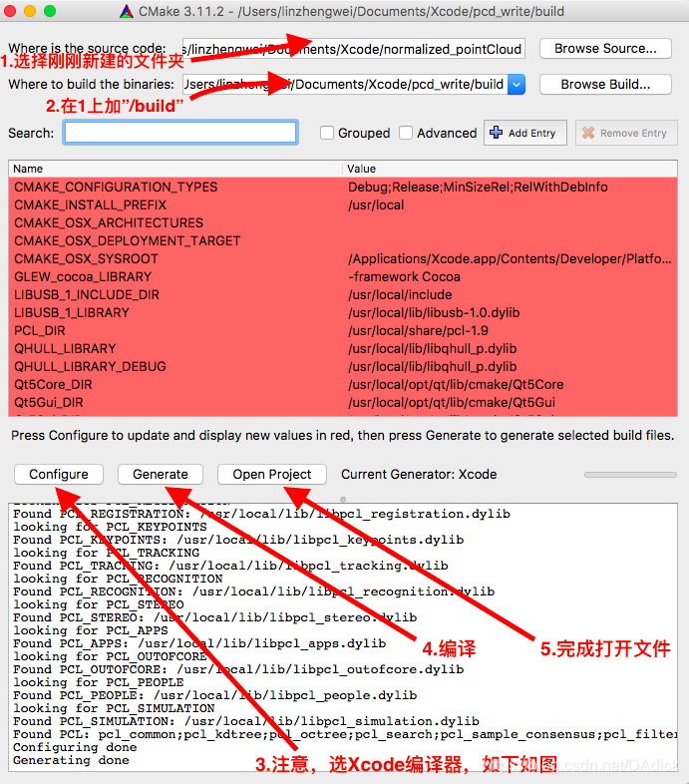Click the Browse Source button
Image resolution: width=689 pixels, height=784 pixels.
(605, 49)
